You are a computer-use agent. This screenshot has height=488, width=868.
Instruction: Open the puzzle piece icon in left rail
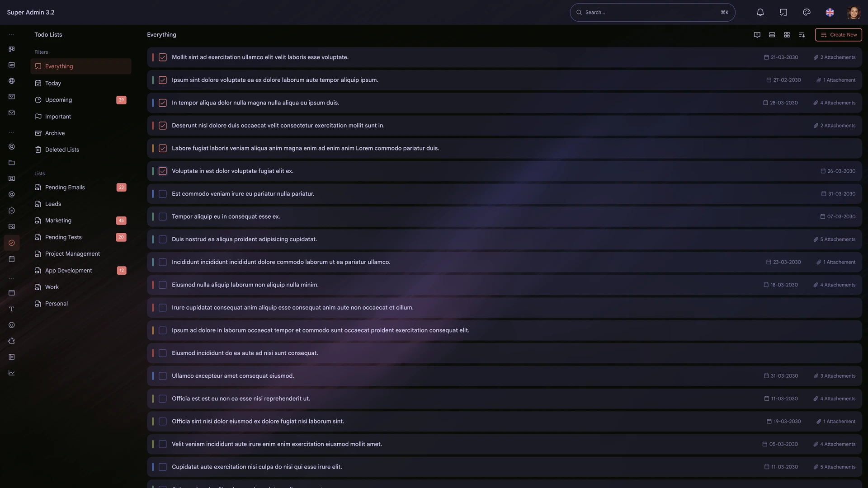(12, 341)
